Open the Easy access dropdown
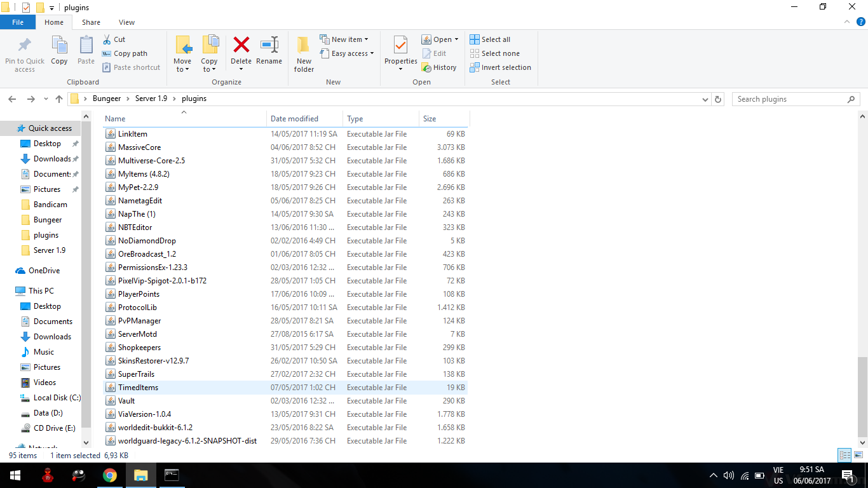868x488 pixels. 347,53
